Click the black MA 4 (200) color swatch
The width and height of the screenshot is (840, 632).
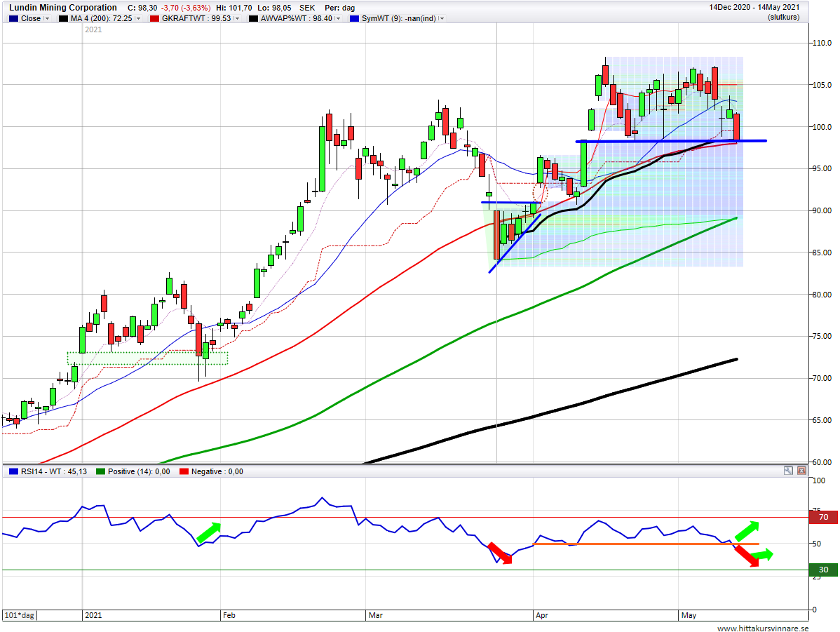pyautogui.click(x=63, y=19)
